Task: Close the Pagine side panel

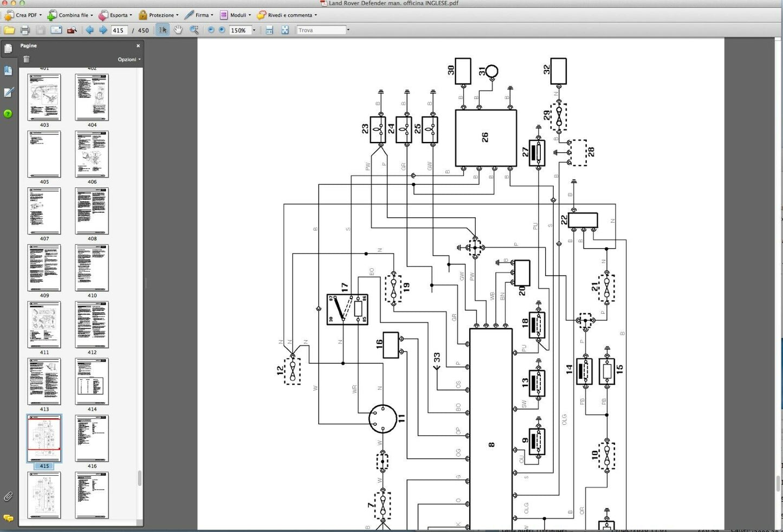Action: [x=138, y=46]
